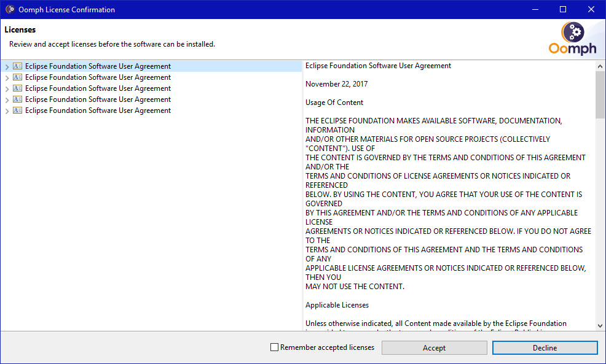Screen dimensions: 606x364
Task: Click the Accept button
Action: tap(434, 347)
